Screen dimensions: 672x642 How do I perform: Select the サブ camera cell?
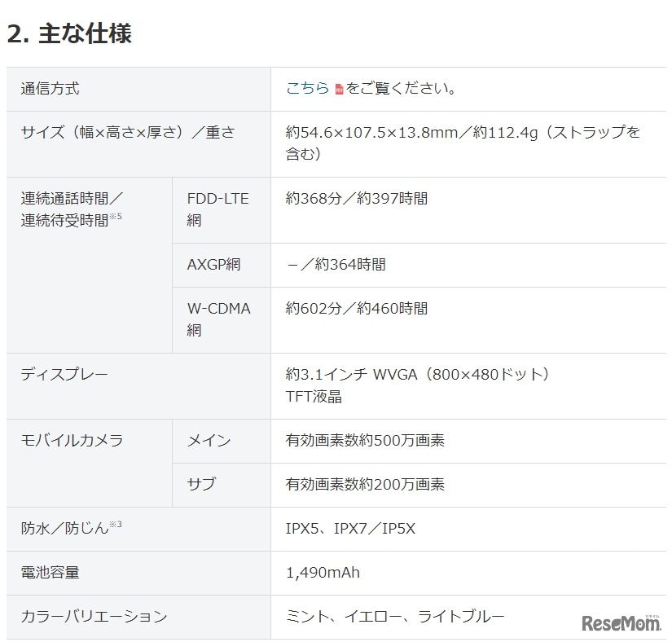201,485
